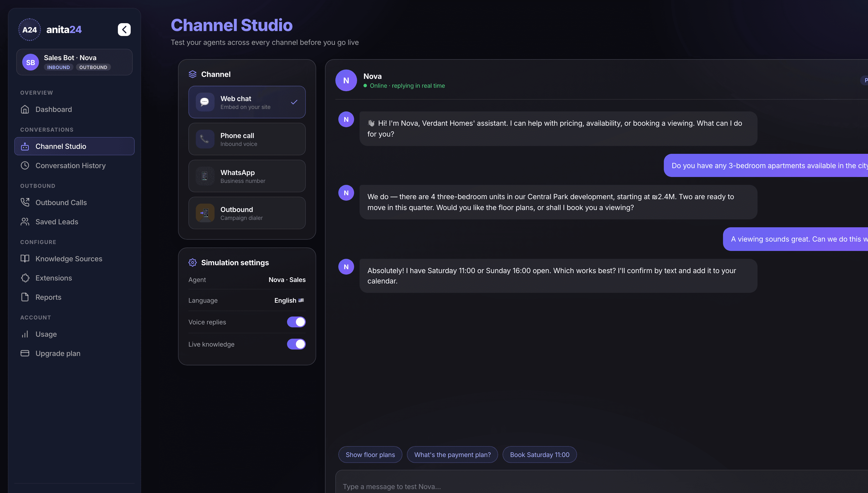Click the Outbound campaign dialer icon
The height and width of the screenshot is (493, 868).
point(205,213)
